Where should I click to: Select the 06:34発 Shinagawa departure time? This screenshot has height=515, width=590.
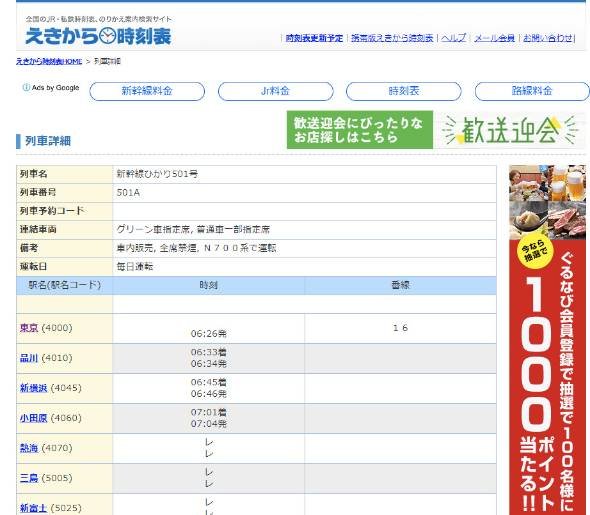tap(208, 364)
